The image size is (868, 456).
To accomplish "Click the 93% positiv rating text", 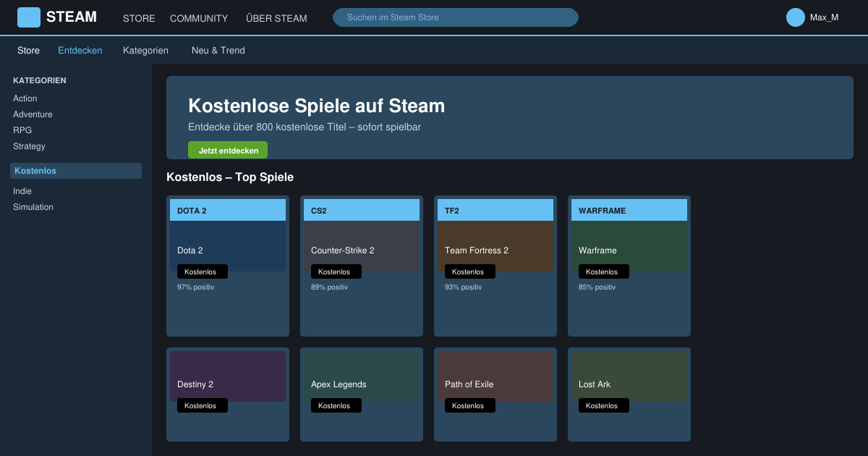I will pos(463,287).
